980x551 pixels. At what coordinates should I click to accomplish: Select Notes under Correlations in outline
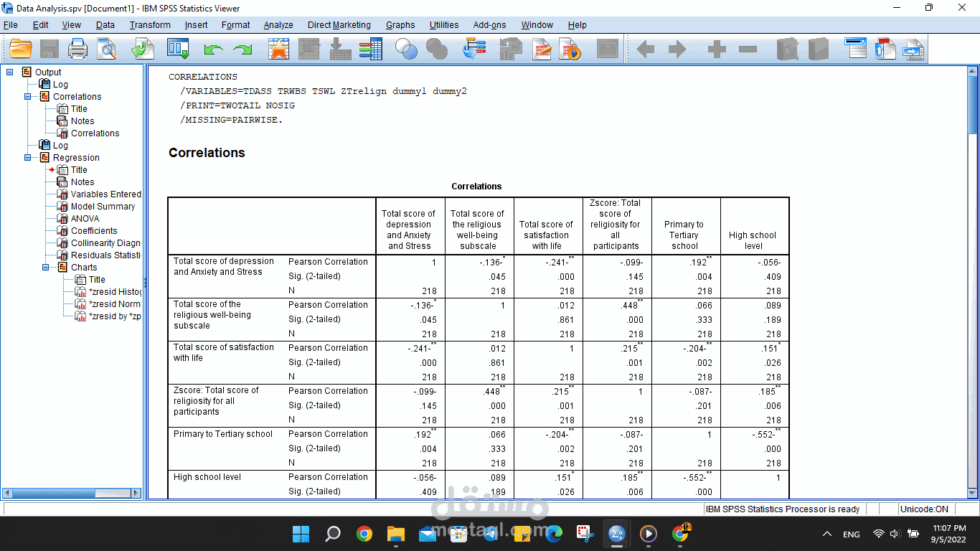(x=83, y=121)
